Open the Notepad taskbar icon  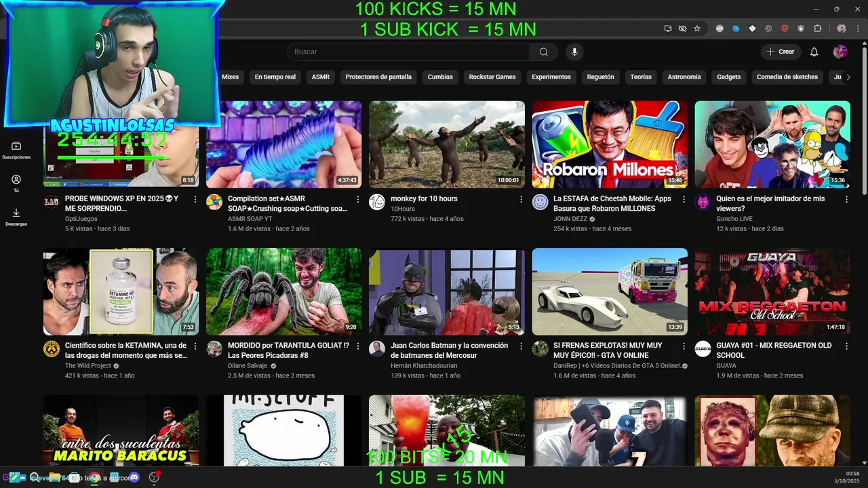[114, 478]
